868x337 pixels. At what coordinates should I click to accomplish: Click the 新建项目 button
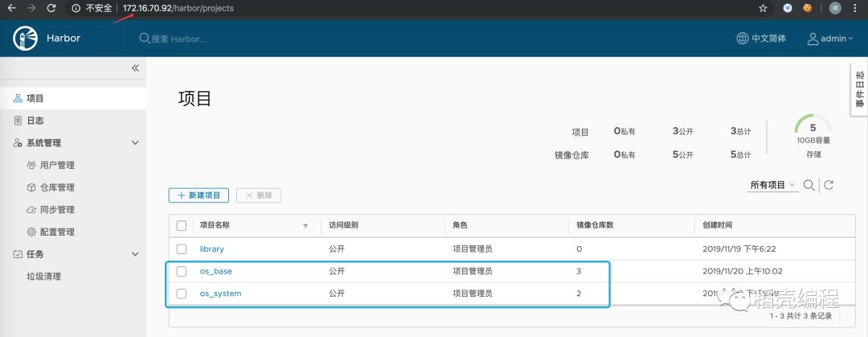click(199, 195)
